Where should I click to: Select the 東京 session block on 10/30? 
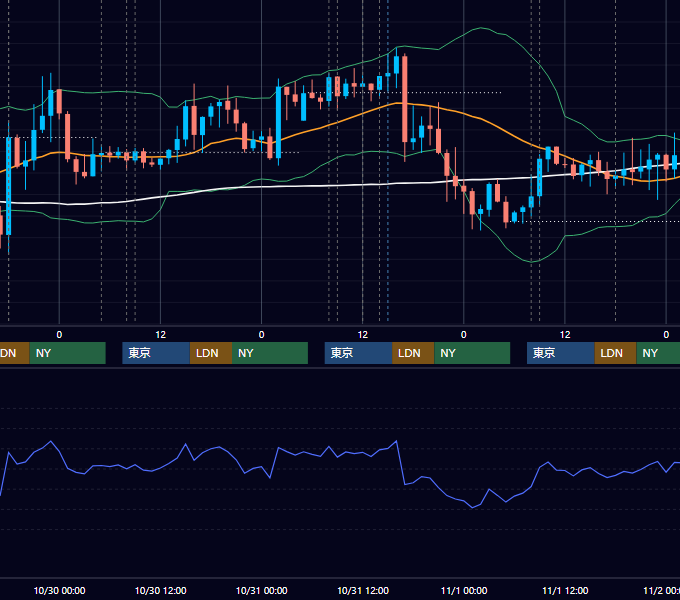click(156, 353)
